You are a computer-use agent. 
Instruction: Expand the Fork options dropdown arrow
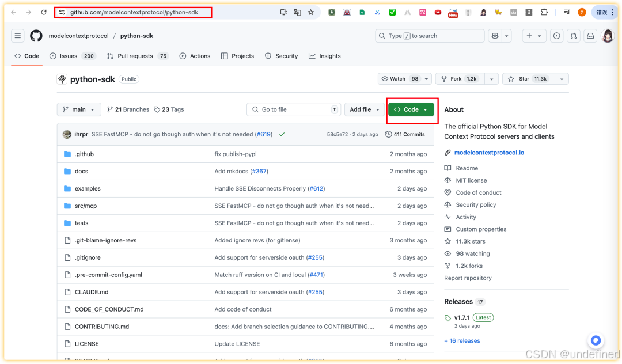[491, 79]
